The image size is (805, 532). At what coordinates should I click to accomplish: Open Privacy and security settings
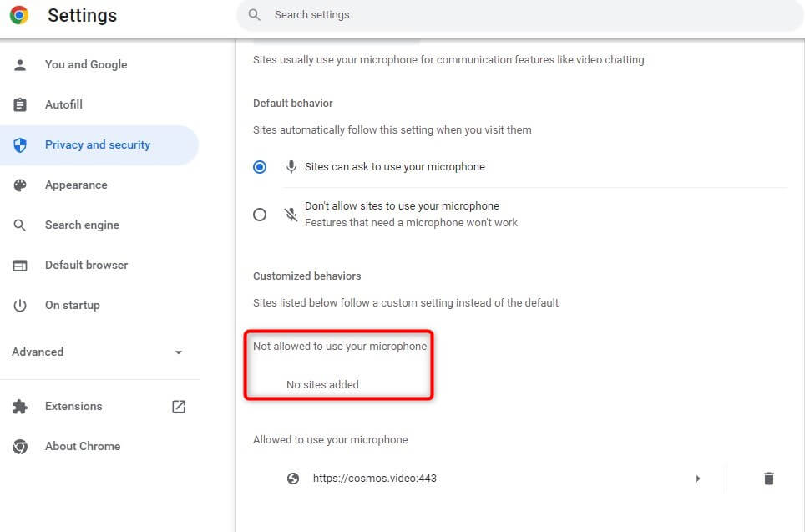(97, 145)
